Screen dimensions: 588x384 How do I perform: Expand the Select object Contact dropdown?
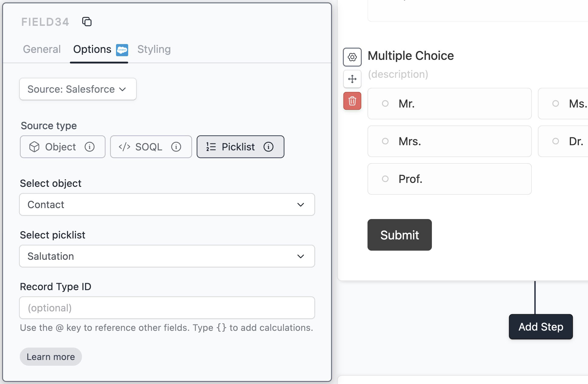[x=167, y=204]
